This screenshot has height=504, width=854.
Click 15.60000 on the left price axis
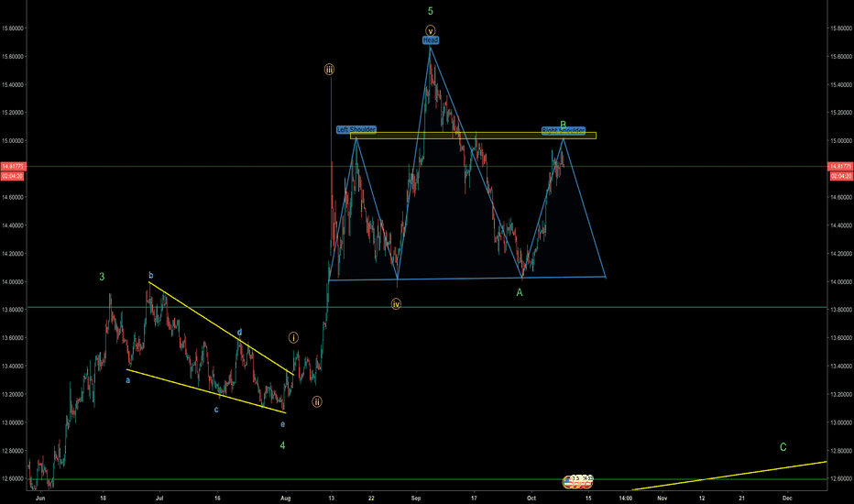13,57
